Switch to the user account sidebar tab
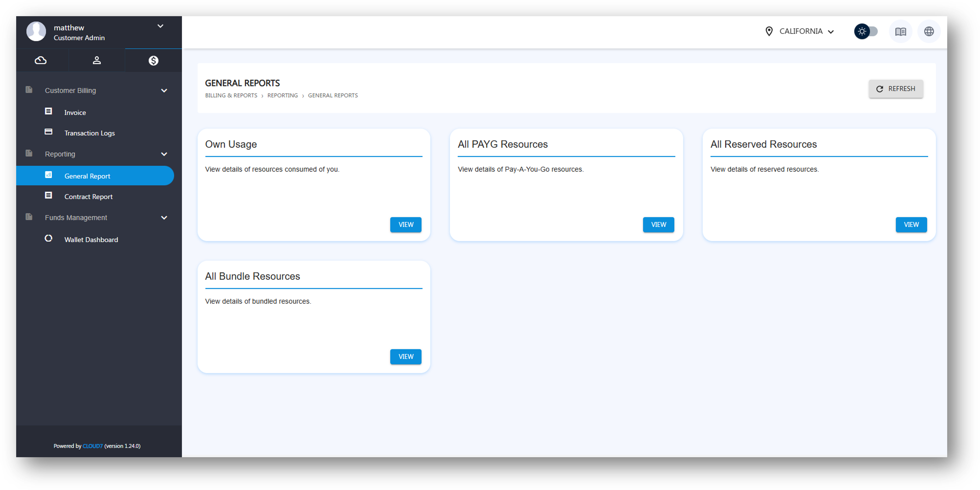The height and width of the screenshot is (490, 980). coord(97,61)
